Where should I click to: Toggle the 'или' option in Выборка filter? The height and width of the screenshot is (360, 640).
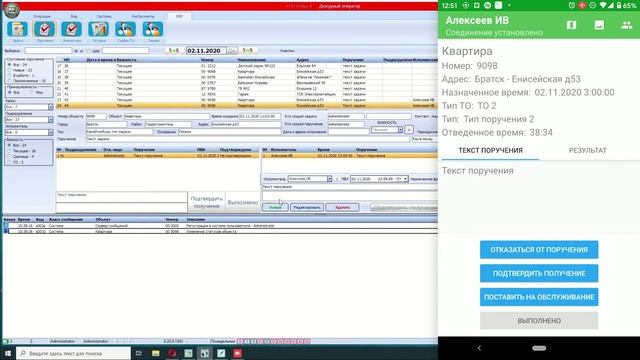click(x=89, y=51)
